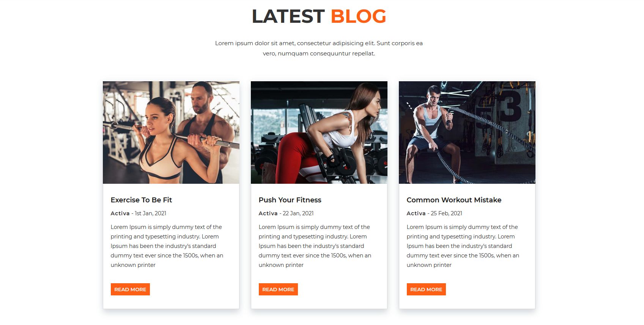Click the Lorem ipsum subtitle under the heading

(x=319, y=48)
